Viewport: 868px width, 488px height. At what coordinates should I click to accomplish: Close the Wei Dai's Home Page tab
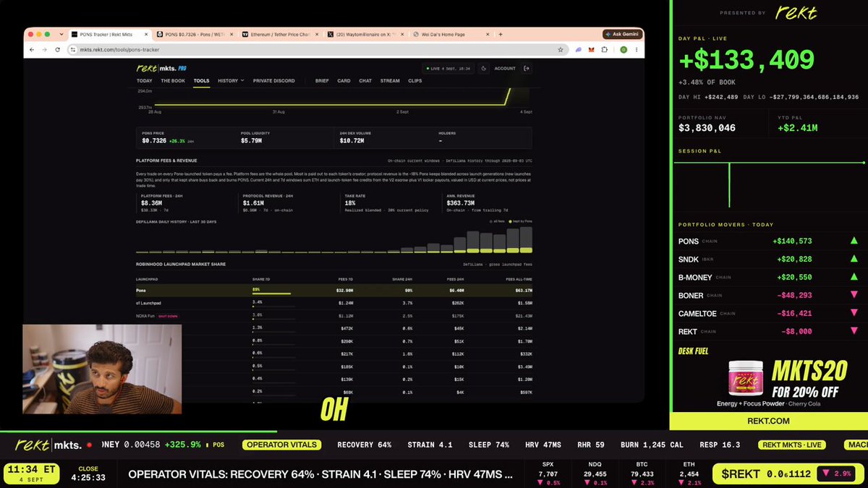[489, 34]
